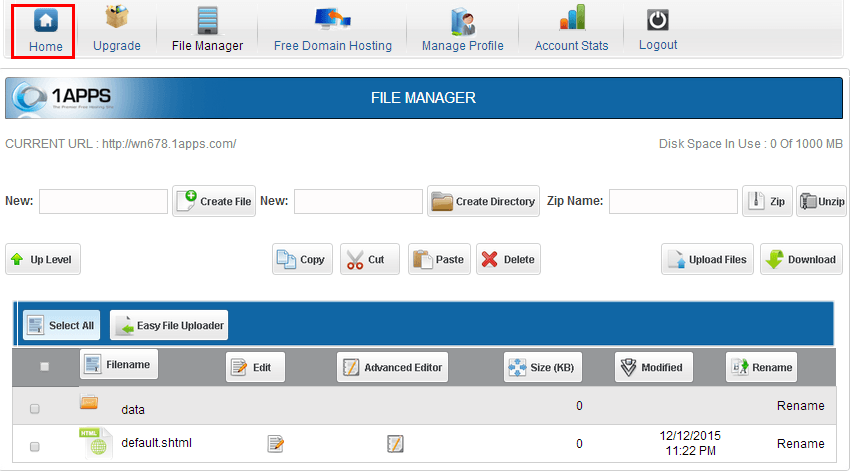Open Account Stats from top navigation
Viewport: 850px width, 474px height.
click(x=571, y=30)
